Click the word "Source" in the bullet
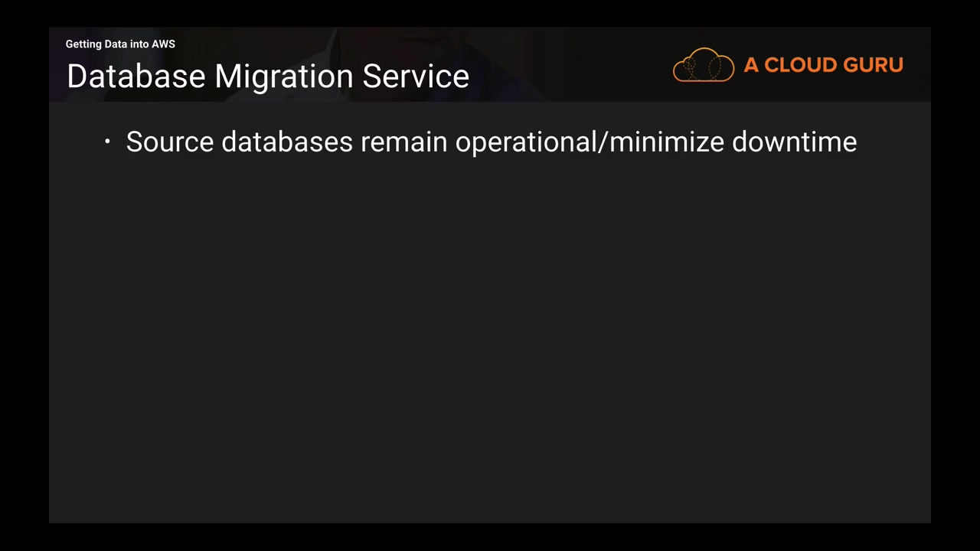The width and height of the screenshot is (980, 551). pos(169,142)
